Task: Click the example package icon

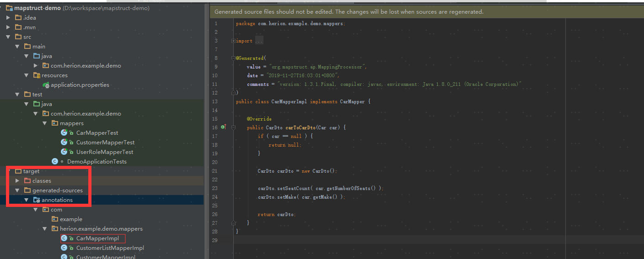Action: [x=55, y=219]
